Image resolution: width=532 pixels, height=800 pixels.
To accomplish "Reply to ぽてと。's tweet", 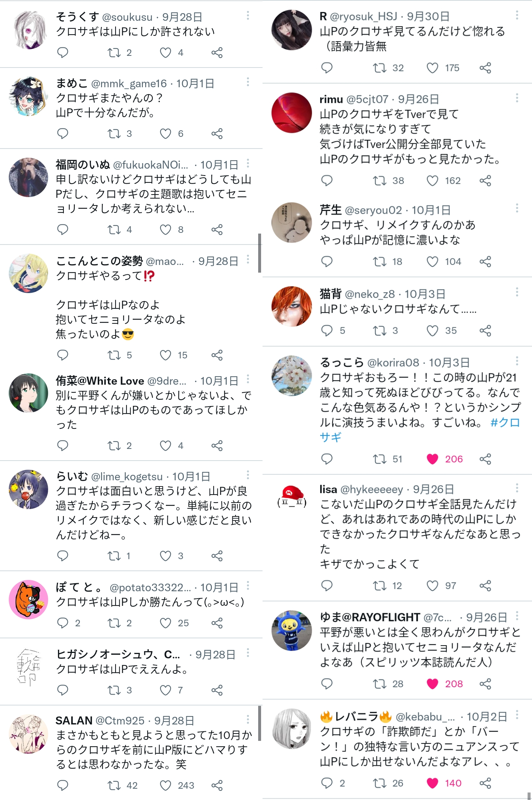I will point(63,623).
